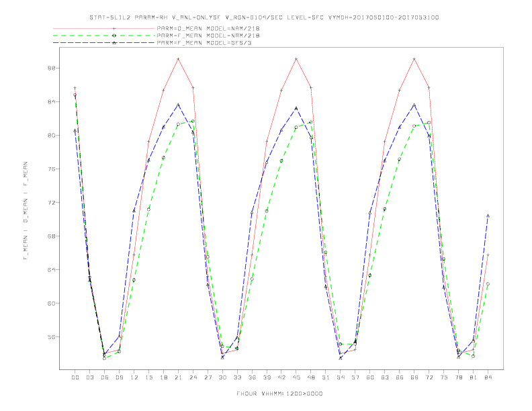Click the green dashed legend line sample
Viewport: 532px width, 411px height.
click(x=104, y=36)
